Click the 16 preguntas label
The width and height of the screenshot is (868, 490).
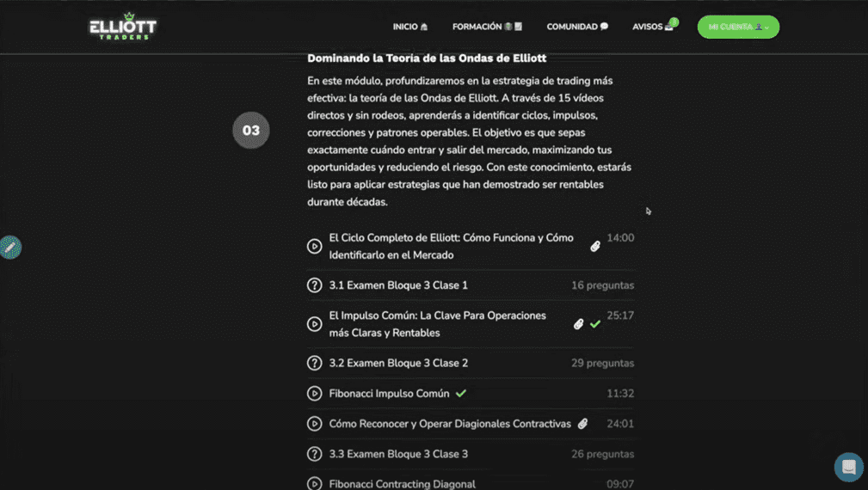coord(603,285)
